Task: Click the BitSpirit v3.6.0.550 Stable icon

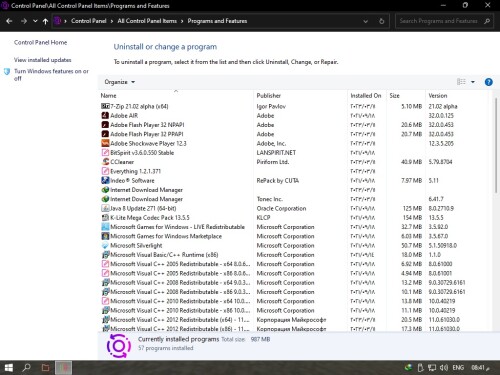Action: point(105,153)
